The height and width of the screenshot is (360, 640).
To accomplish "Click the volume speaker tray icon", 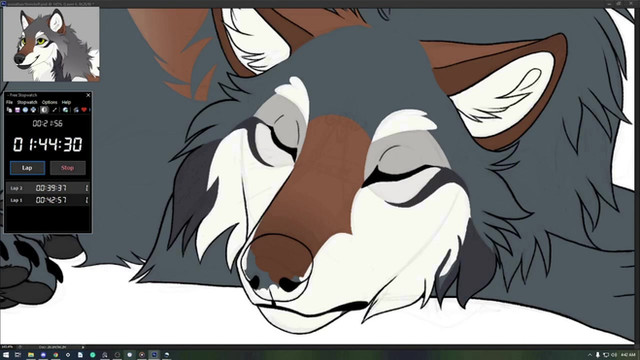I will pos(614,355).
